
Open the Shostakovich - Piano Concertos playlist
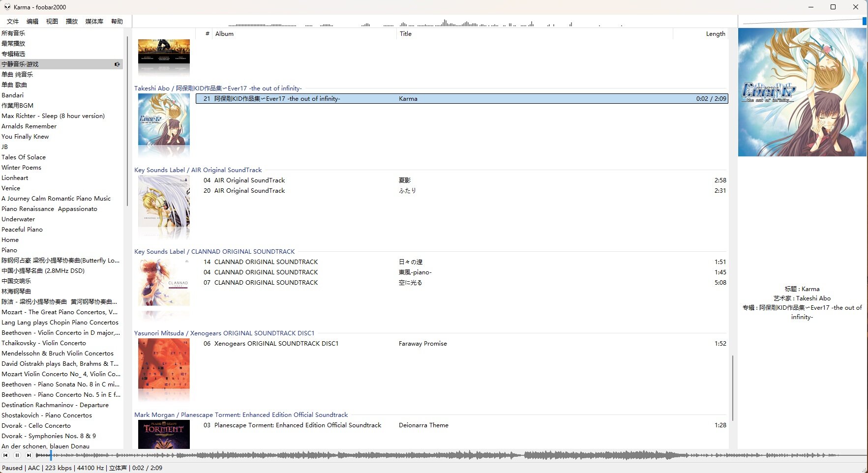coord(61,415)
